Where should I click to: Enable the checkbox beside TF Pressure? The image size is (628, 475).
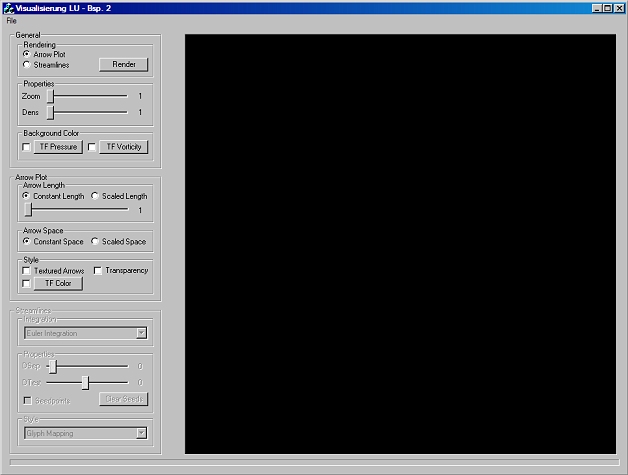(x=27, y=147)
